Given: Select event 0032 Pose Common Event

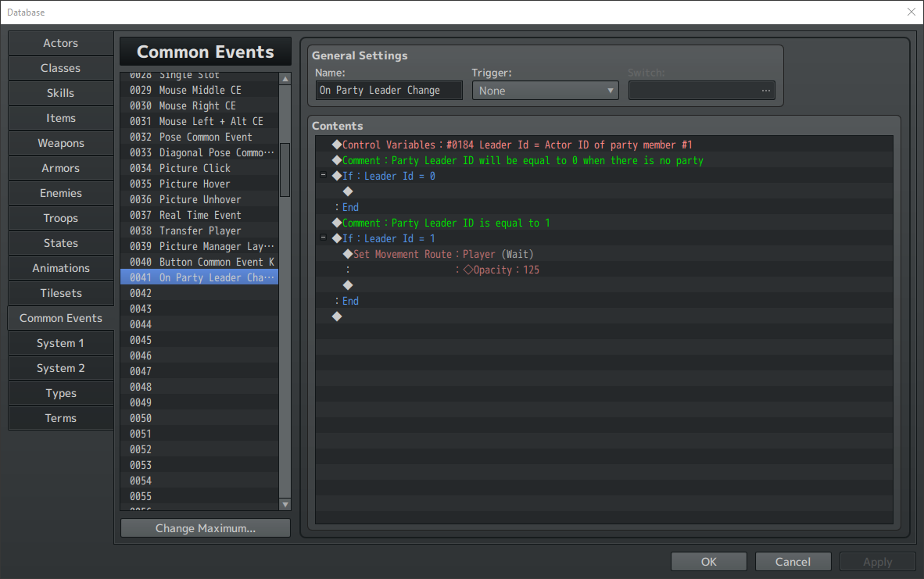Looking at the screenshot, I should [199, 137].
